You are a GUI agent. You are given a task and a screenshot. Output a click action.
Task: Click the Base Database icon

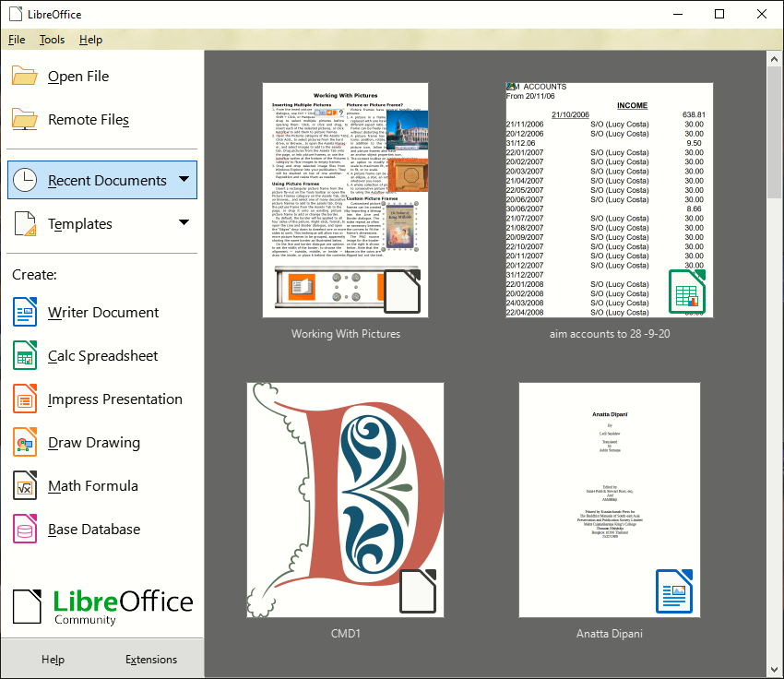coord(24,530)
